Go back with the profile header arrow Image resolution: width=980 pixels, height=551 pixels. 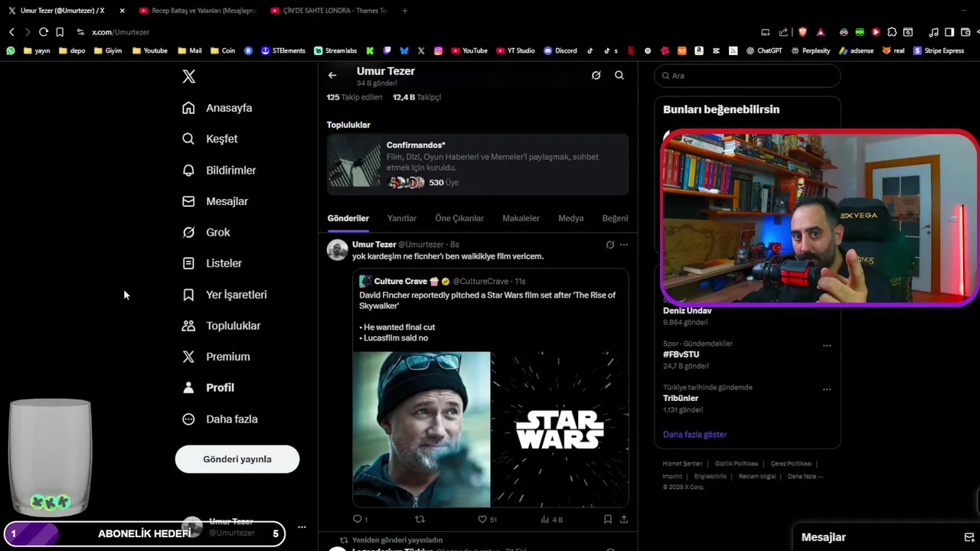[332, 75]
